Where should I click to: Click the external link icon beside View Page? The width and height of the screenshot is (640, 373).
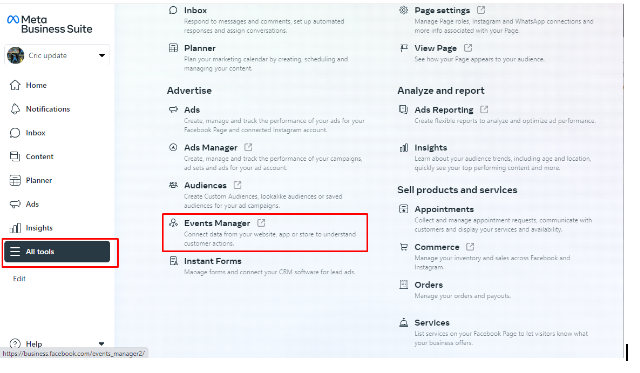click(x=468, y=48)
